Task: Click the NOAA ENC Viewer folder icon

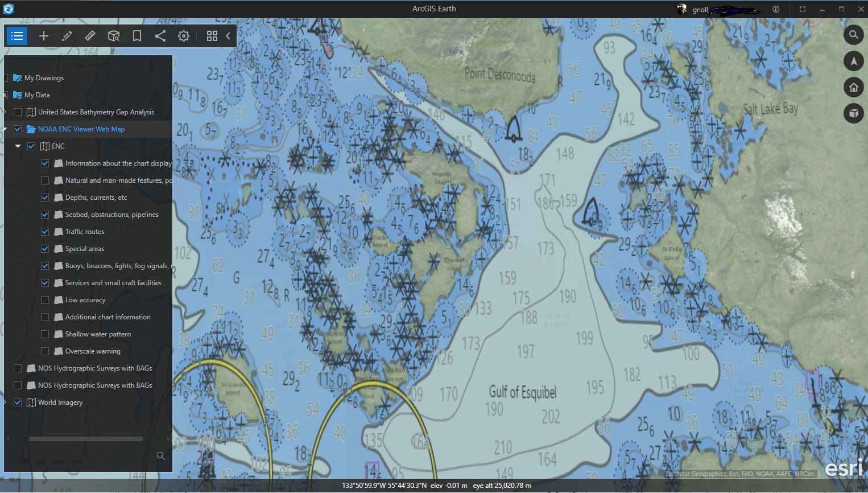Action: (31, 129)
